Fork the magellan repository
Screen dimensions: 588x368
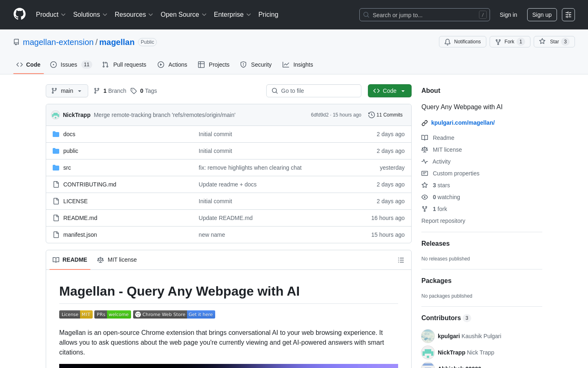(510, 42)
